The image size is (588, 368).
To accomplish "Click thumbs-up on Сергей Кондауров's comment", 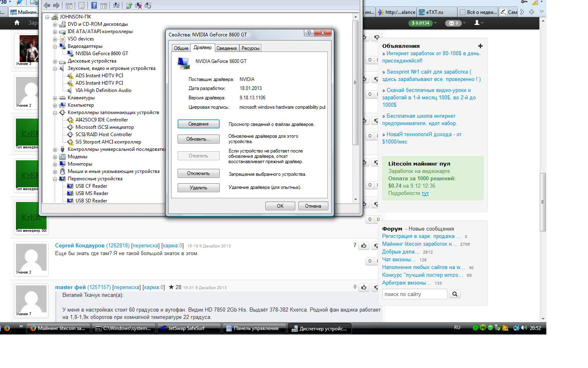I will point(363,246).
